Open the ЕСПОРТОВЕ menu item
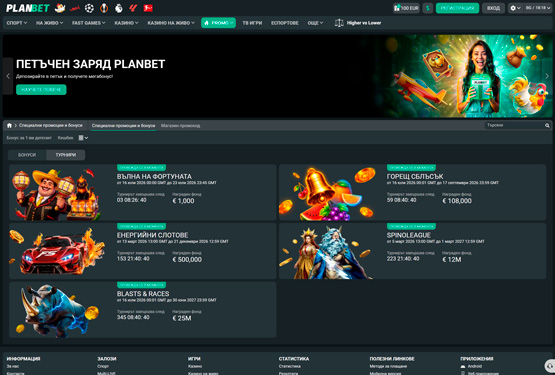The image size is (555, 375). [x=285, y=23]
